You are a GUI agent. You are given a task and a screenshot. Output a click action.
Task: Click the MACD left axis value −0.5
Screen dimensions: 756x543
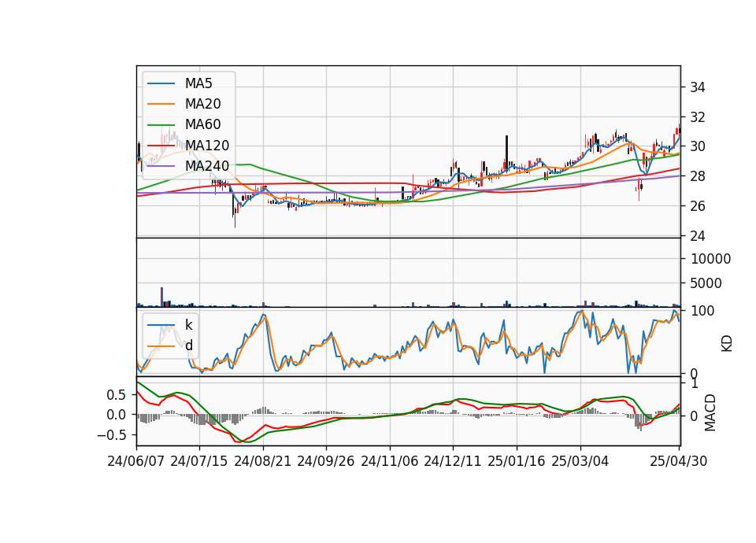click(111, 435)
